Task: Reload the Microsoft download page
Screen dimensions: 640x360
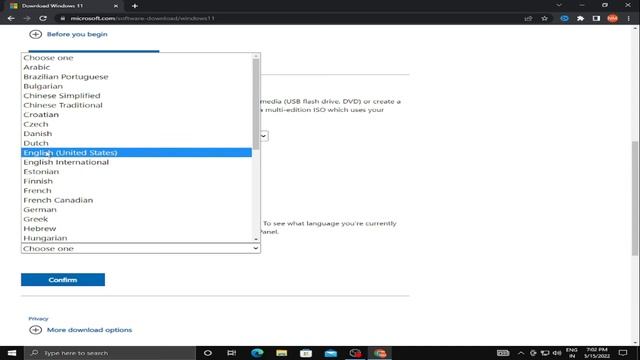Action: [x=43, y=18]
